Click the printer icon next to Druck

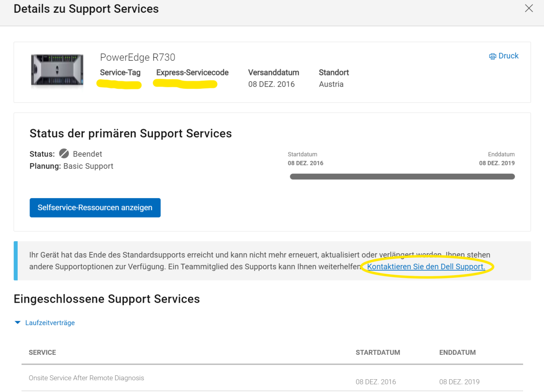coord(492,56)
